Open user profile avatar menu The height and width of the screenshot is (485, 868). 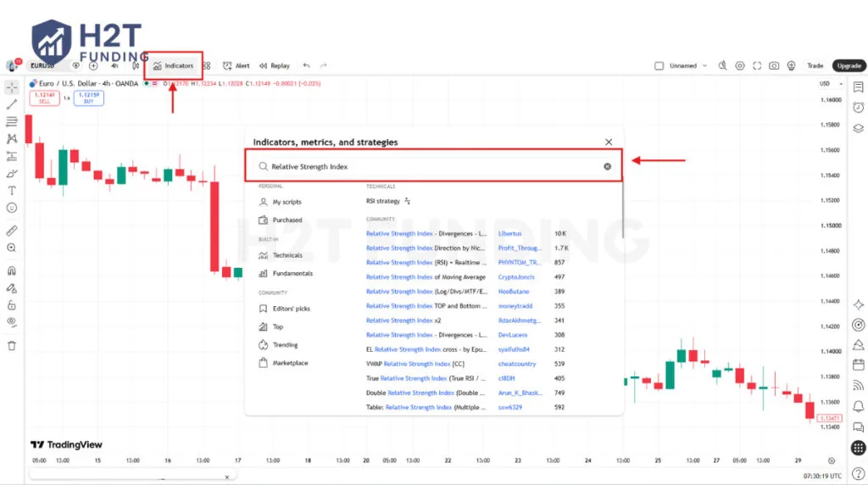point(12,65)
